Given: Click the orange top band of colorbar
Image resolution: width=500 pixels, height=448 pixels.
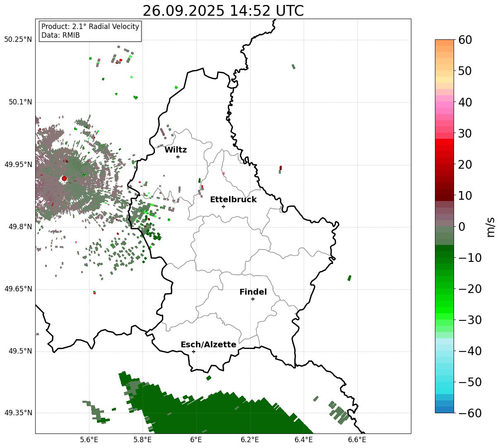Looking at the screenshot, I should coord(444,43).
